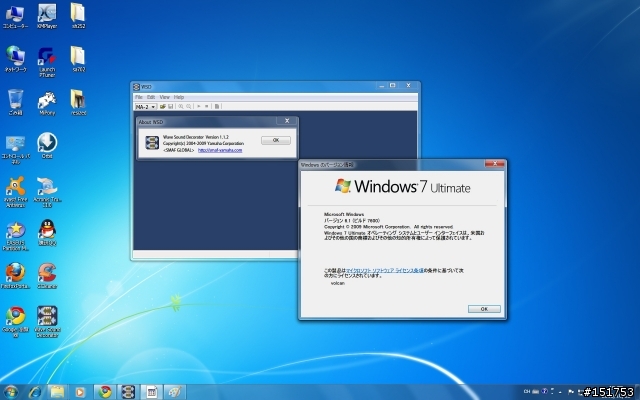Image resolution: width=640 pixels, height=400 pixels.
Task: Select the QQ penguin desktop icon
Action: [47, 232]
